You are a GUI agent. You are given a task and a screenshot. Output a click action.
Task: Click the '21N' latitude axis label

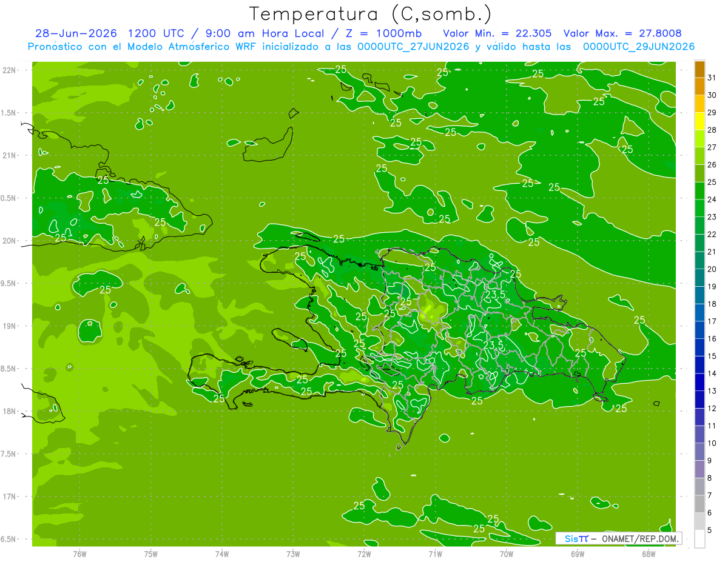coord(9,155)
